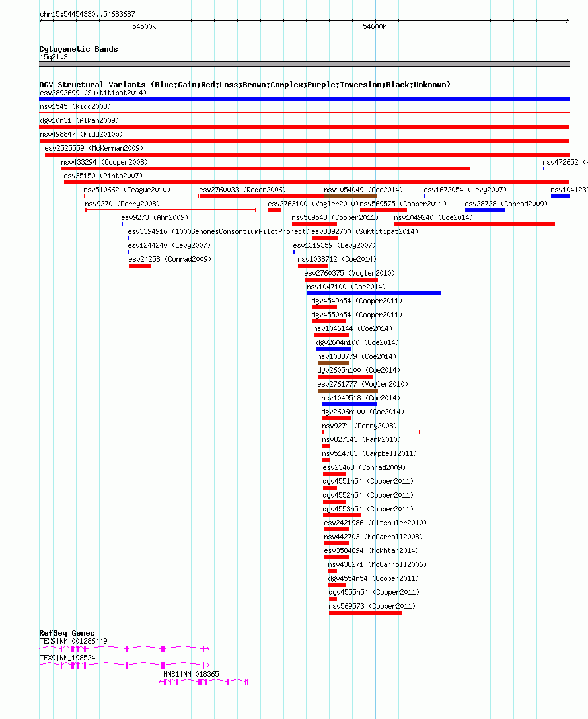This screenshot has width=588, height=719.
Task: Click the 54600k ruler tick label
Action: click(375, 26)
